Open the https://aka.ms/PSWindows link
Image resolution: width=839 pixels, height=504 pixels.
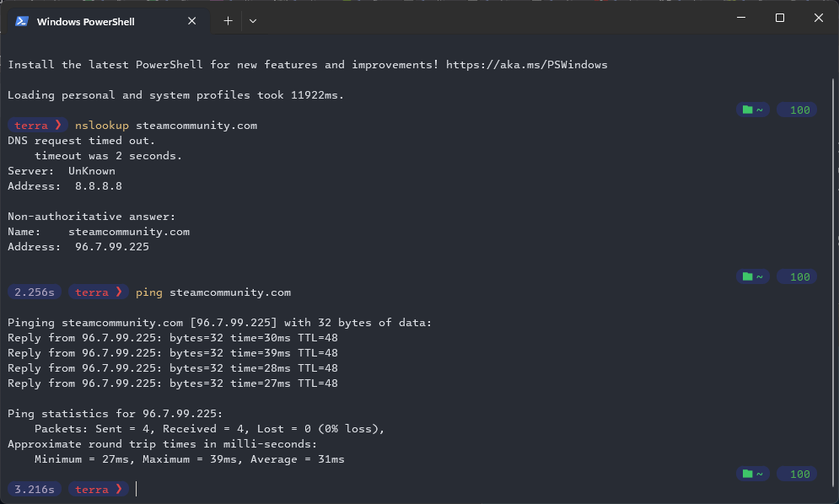click(526, 65)
